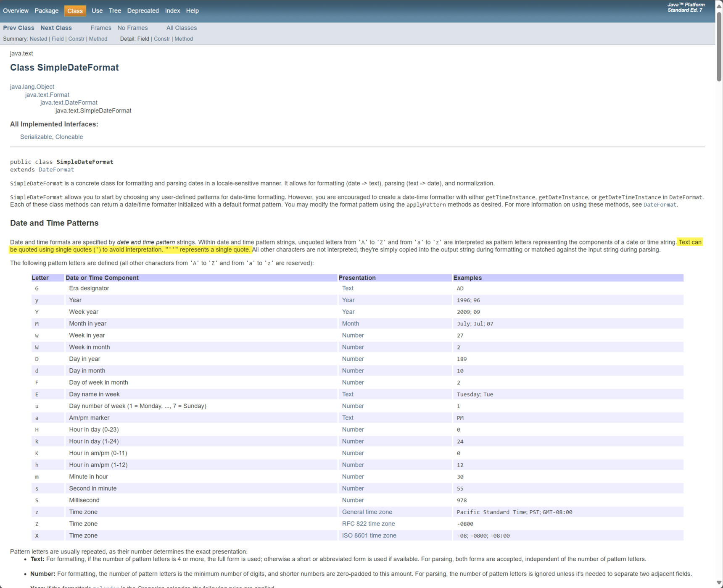Switch to Frames view
723x588 pixels.
coord(101,28)
